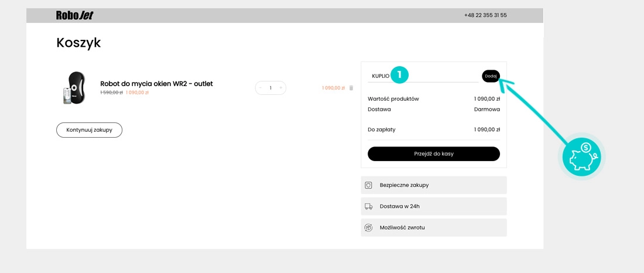Click the returns icon beside Możliwość zwrotu
Screen dimensions: 644x273
[369, 227]
